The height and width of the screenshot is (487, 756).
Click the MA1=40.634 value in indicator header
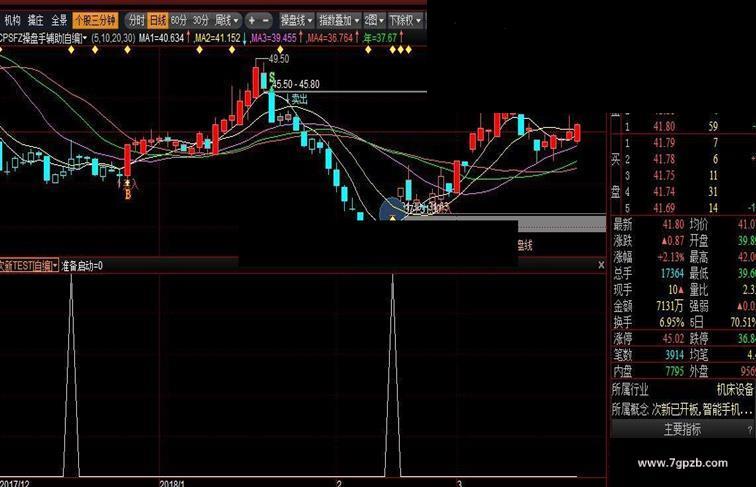(162, 38)
